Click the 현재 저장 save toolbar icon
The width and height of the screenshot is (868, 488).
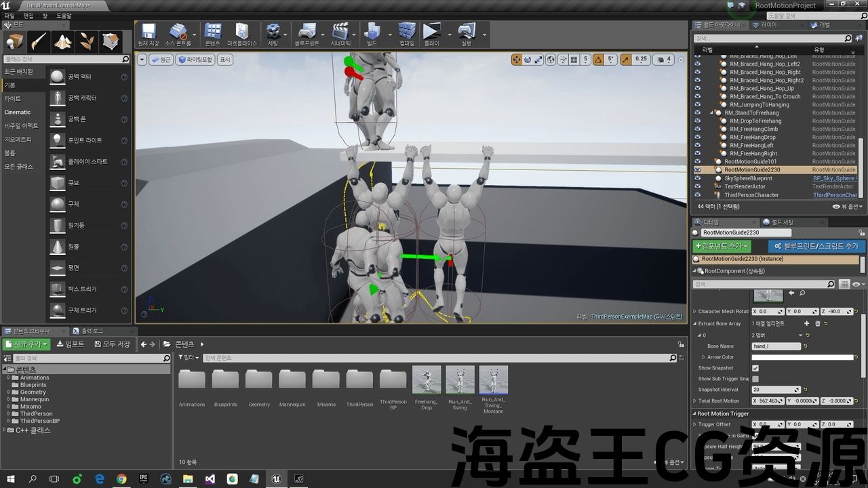(148, 33)
